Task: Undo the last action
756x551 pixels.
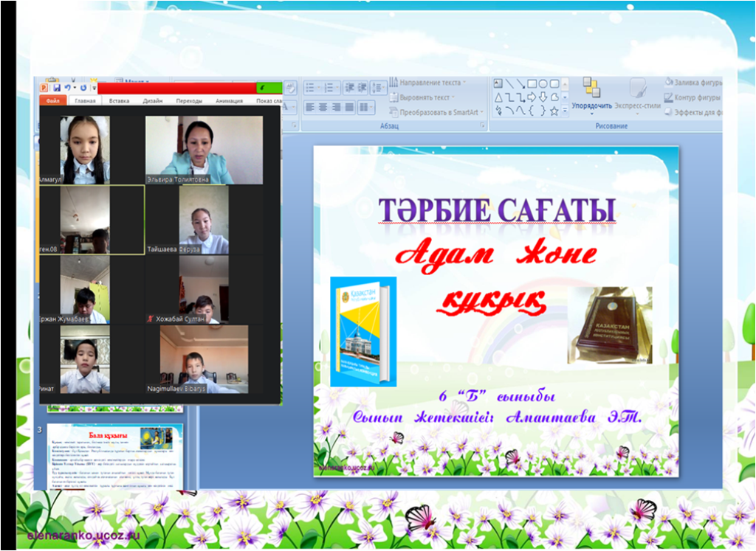Action: pos(68,87)
